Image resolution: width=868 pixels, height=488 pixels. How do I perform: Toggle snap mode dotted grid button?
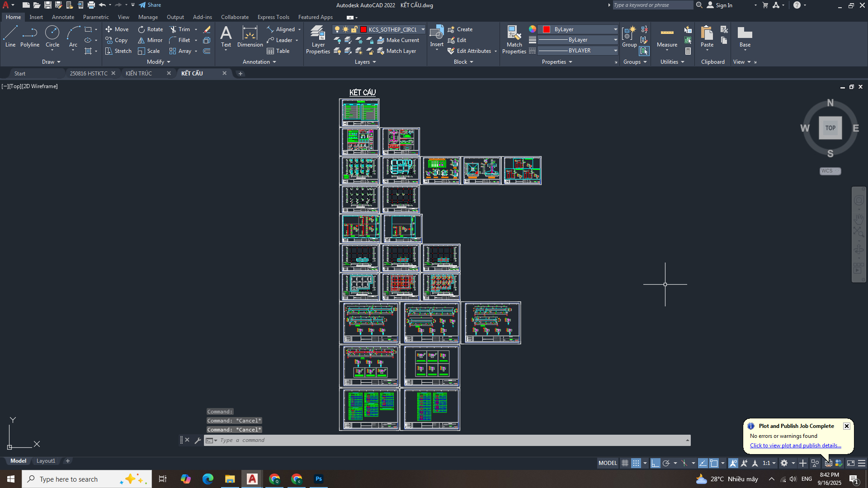coord(636,463)
